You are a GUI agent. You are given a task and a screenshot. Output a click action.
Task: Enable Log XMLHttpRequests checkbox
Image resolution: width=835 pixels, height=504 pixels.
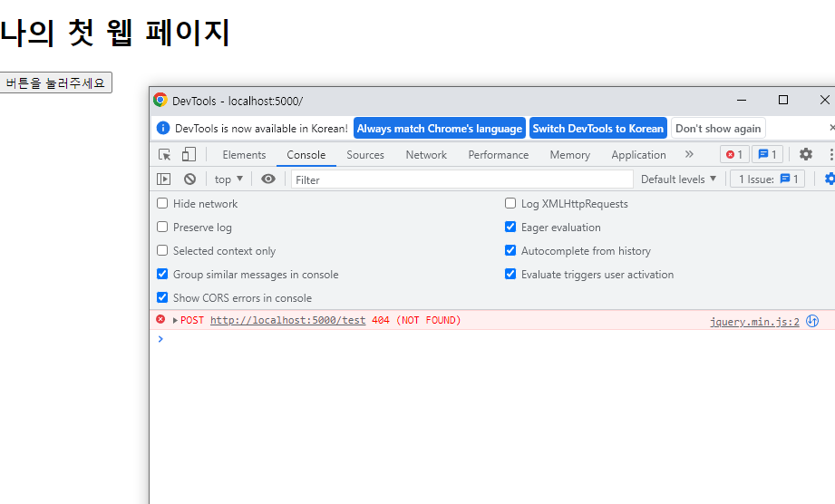tap(510, 203)
